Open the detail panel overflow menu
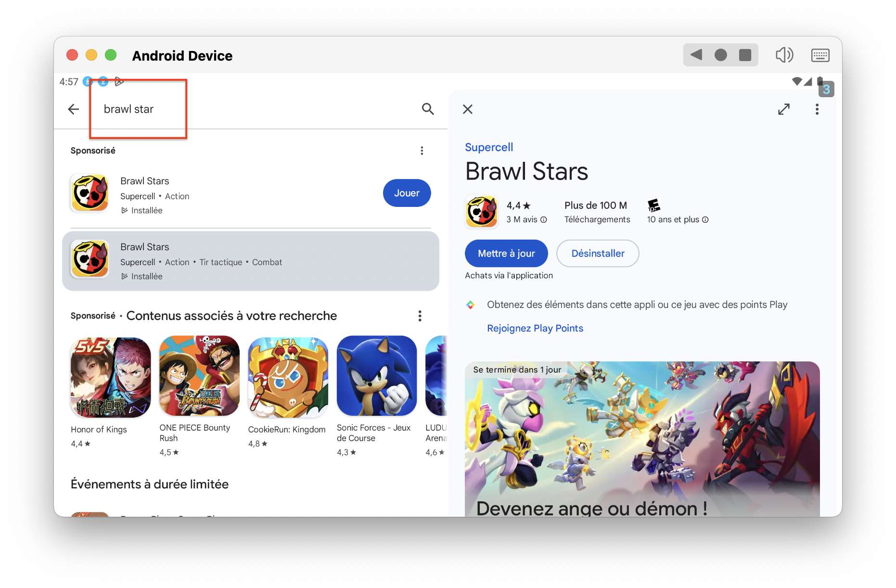The height and width of the screenshot is (588, 896). (817, 109)
